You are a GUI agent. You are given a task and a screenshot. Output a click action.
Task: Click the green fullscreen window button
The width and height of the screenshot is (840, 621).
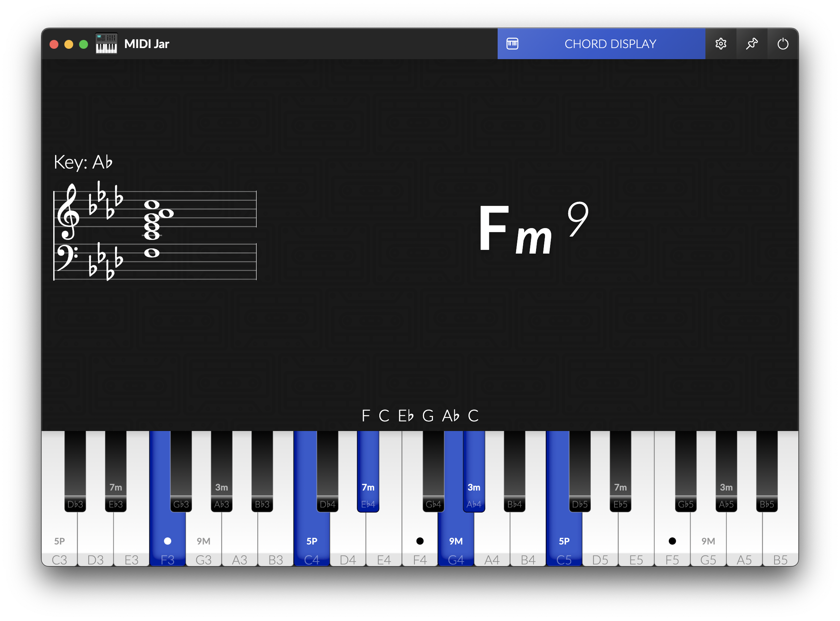coord(84,44)
